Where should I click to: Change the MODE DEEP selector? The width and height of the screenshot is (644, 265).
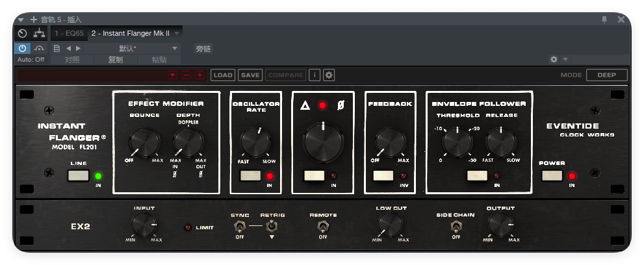pos(606,75)
